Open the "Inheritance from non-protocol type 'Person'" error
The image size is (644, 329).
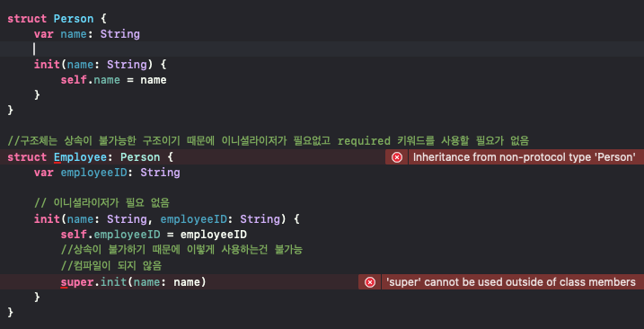524,157
